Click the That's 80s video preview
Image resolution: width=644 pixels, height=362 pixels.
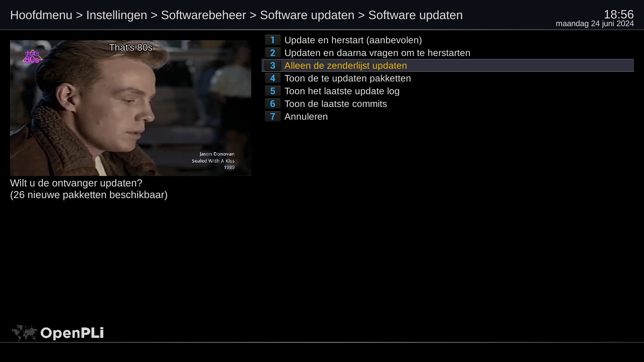[130, 108]
